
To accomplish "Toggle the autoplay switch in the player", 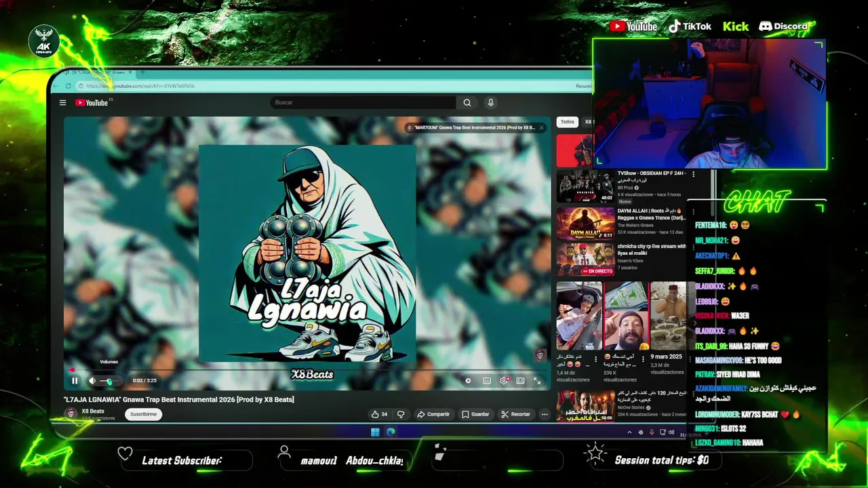I will point(468,381).
